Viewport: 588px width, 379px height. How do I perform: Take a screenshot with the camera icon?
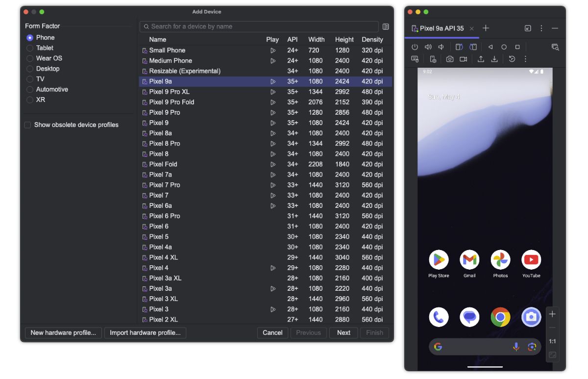[450, 59]
